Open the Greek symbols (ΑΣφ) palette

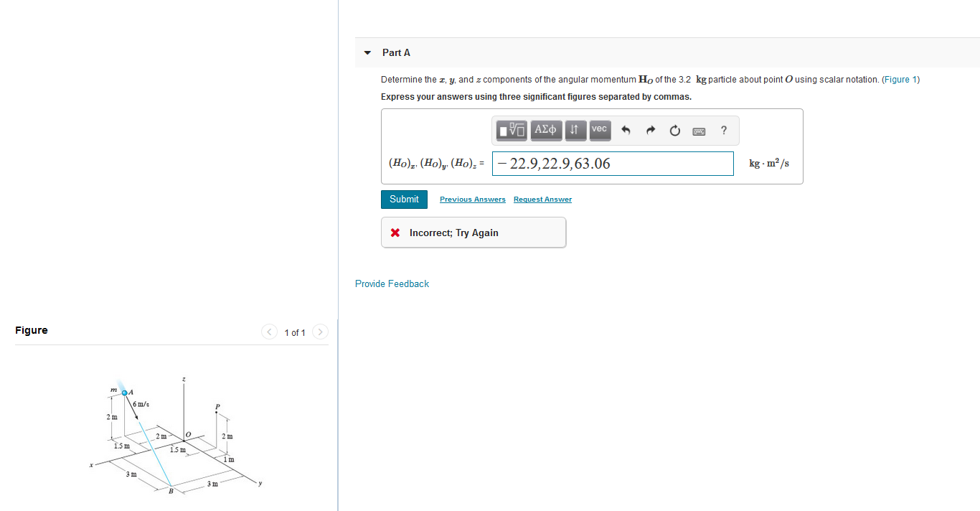pos(546,130)
